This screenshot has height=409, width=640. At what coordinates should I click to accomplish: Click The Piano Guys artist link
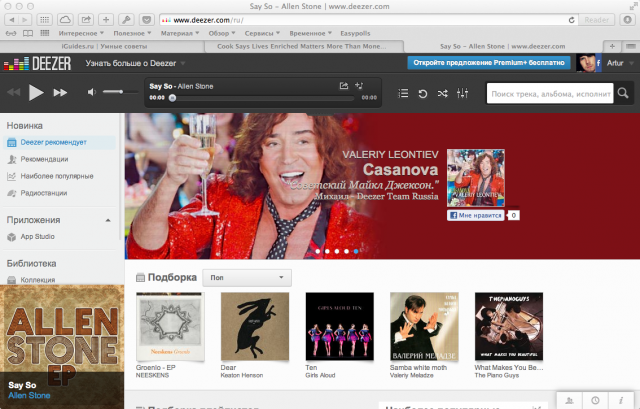pos(497,376)
